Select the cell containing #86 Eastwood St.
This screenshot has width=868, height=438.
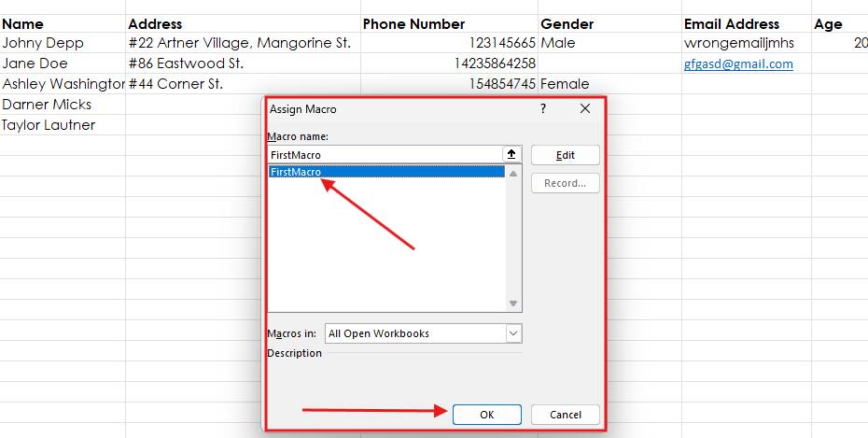coord(187,64)
